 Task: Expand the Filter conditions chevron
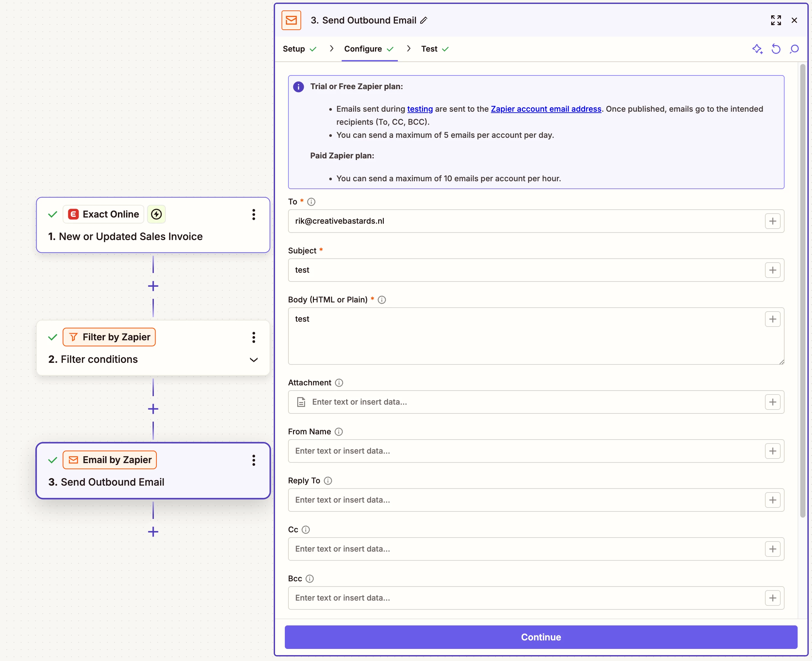pos(254,360)
